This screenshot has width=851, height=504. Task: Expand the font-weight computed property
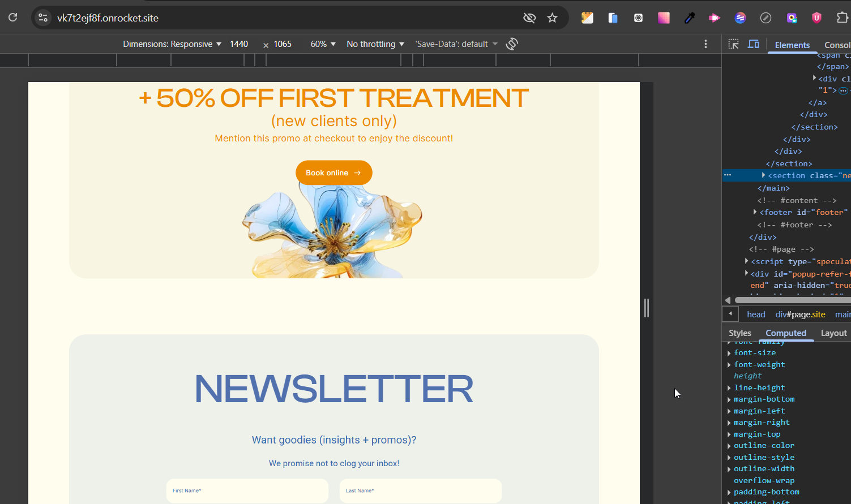tap(729, 365)
